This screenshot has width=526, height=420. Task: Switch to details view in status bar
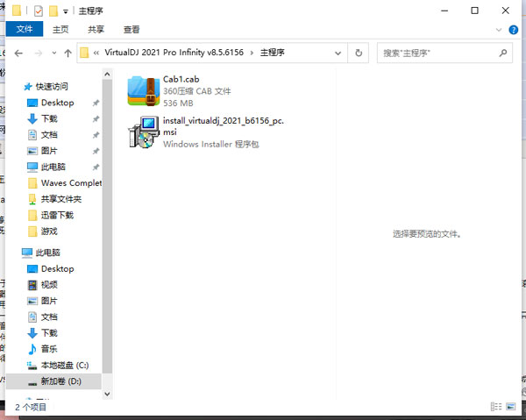[496, 407]
